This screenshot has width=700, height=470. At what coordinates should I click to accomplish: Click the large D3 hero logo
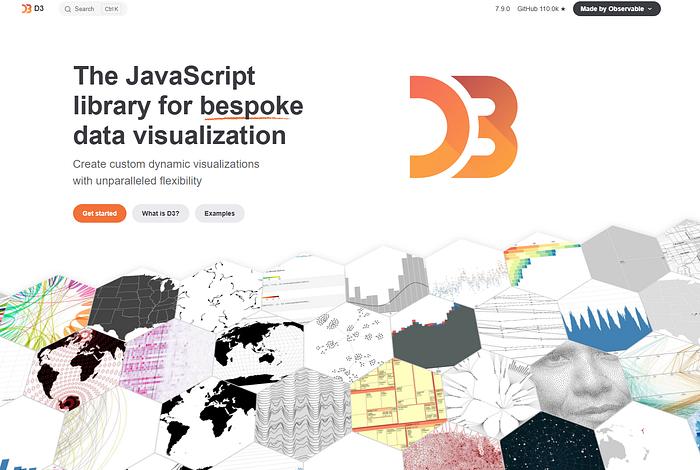click(x=463, y=127)
